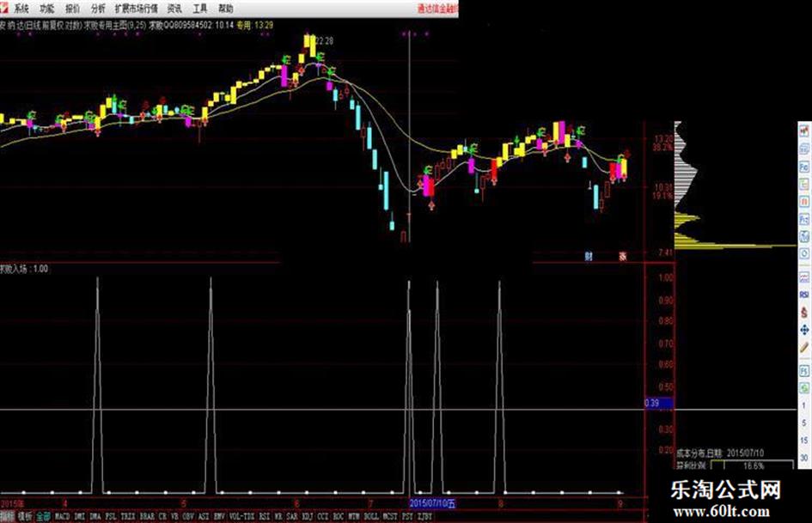812x523 pixels.
Task: Select the DMA indicator tab
Action: 95,516
